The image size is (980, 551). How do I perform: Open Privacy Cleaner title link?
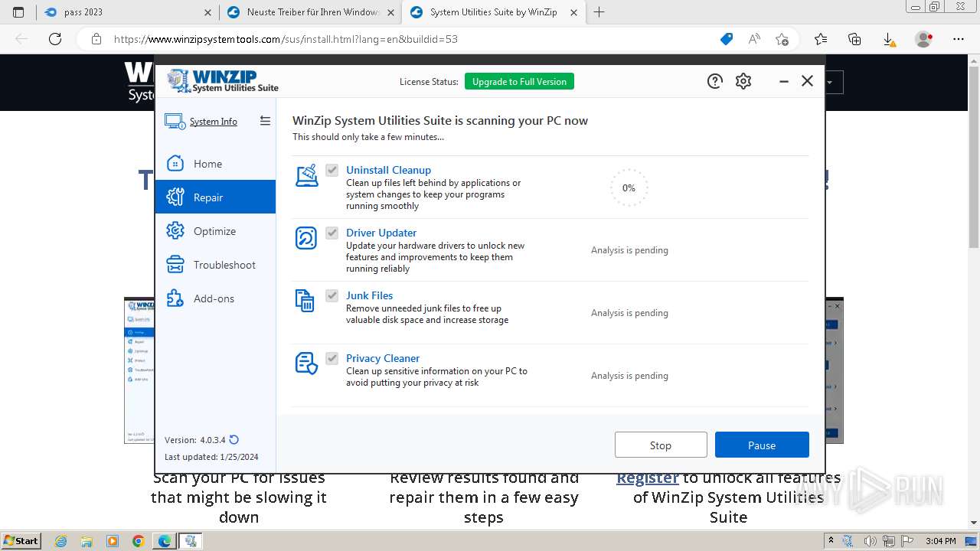pyautogui.click(x=383, y=358)
